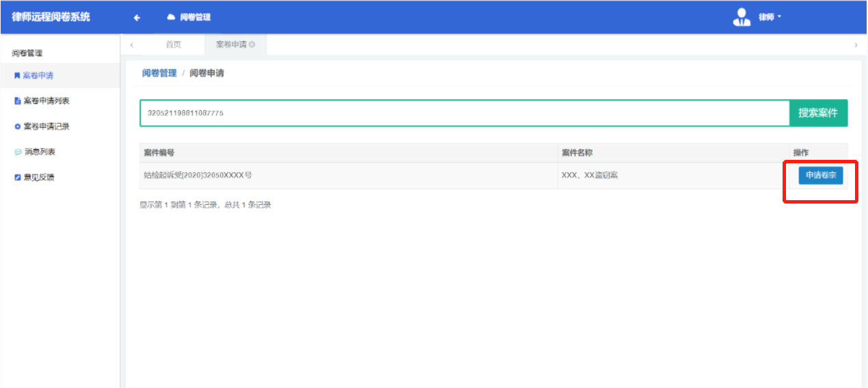868x388 pixels.
Task: Open the 律师 user dropdown menu
Action: pyautogui.click(x=770, y=17)
